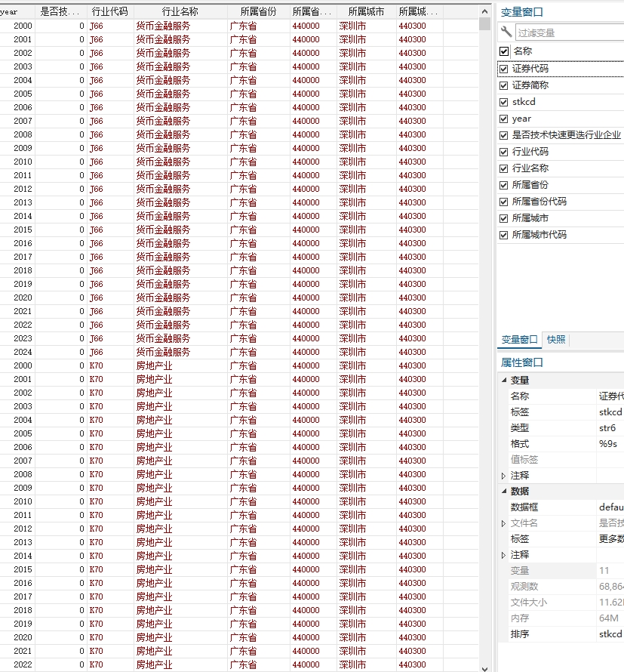Screen dimensions: 624x672
Task: Expand the 注释 row under 数据
Action: coord(504,555)
